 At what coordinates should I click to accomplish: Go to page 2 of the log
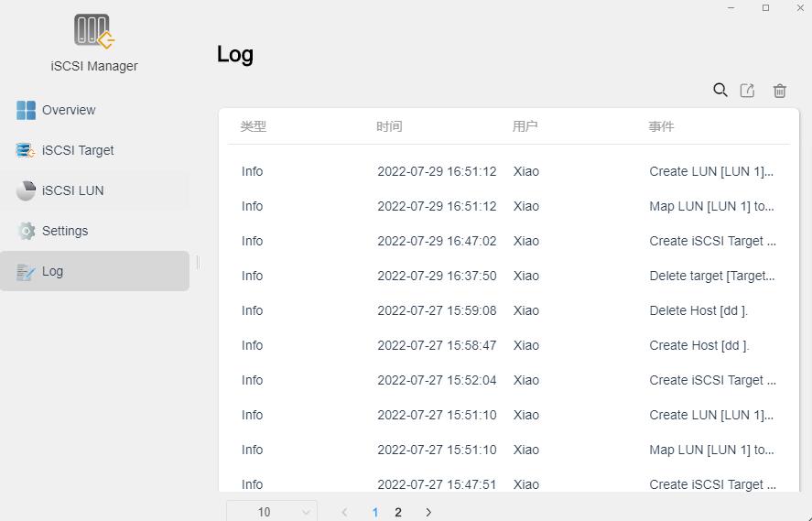[x=397, y=512]
